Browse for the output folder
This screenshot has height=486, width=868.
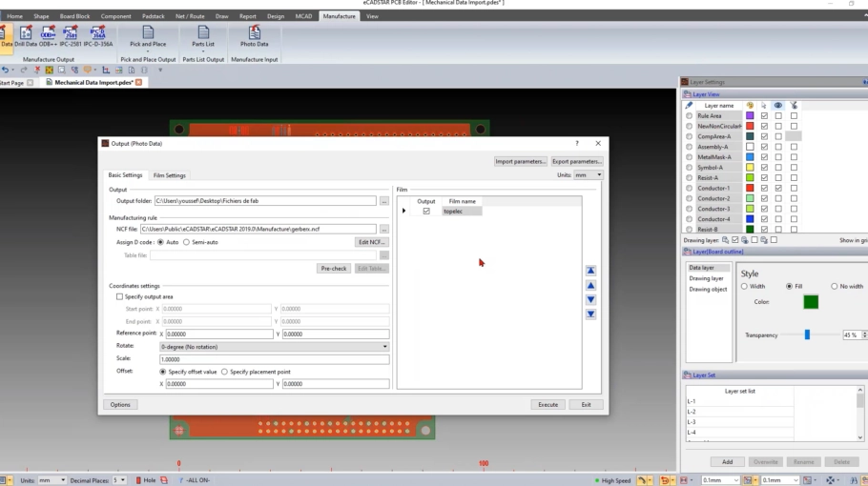coord(383,201)
